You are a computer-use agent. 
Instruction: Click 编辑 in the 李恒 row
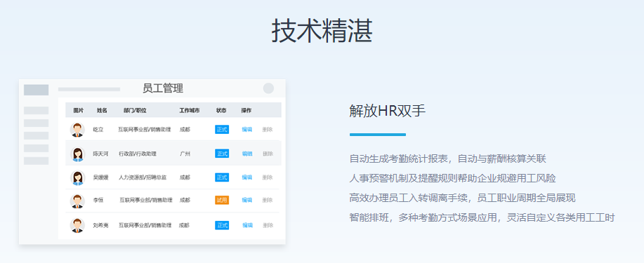(x=247, y=200)
